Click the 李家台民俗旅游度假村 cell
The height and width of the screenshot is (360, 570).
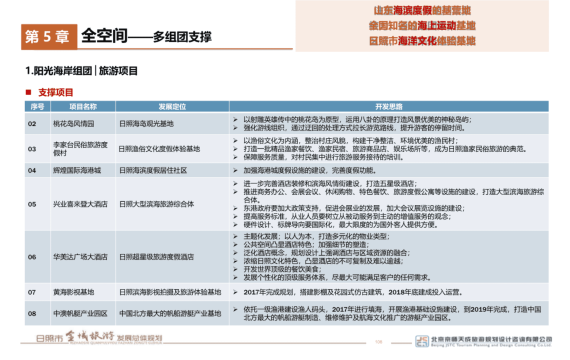83,149
